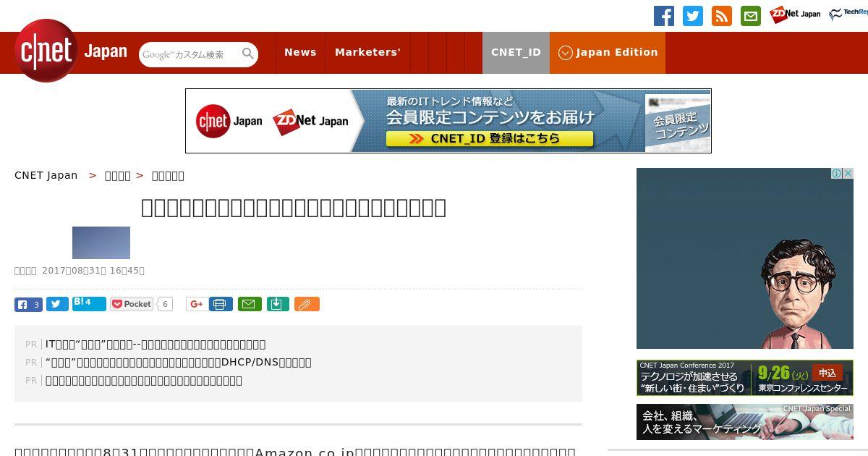The width and height of the screenshot is (868, 456).
Task: Open the CNET Japan Conference 2017 banner
Action: coord(745,378)
